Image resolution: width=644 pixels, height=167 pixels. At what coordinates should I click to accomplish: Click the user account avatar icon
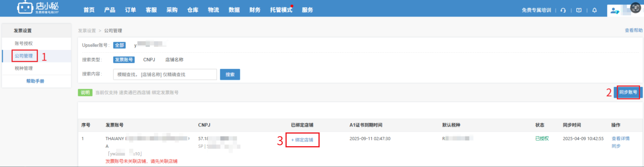pyautogui.click(x=615, y=11)
